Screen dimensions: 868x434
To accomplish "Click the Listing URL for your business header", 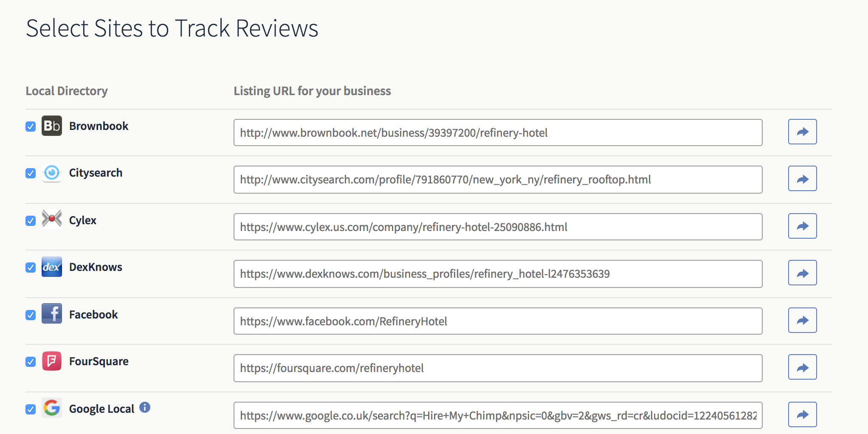I will tap(312, 91).
